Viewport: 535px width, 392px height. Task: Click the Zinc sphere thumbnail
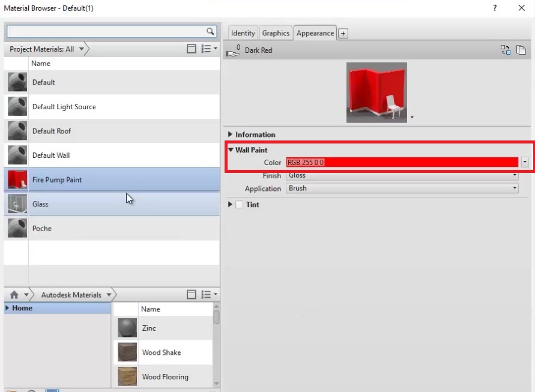pos(127,328)
